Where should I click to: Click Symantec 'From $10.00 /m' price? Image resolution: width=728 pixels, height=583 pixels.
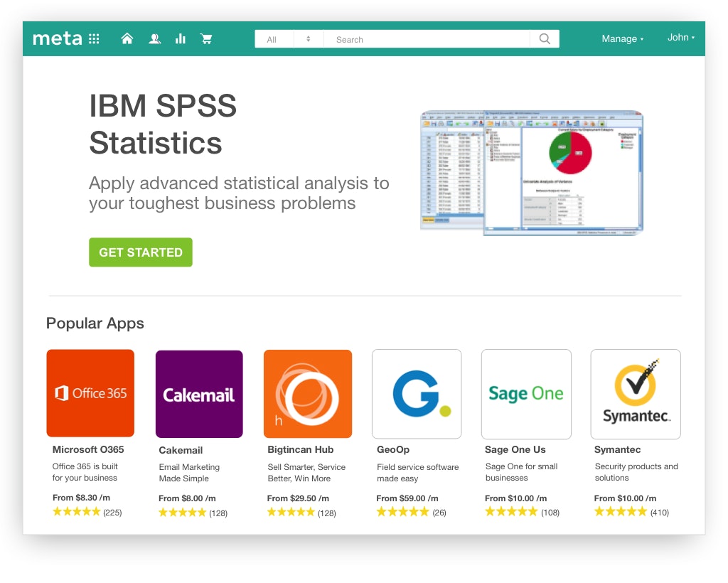coord(626,498)
